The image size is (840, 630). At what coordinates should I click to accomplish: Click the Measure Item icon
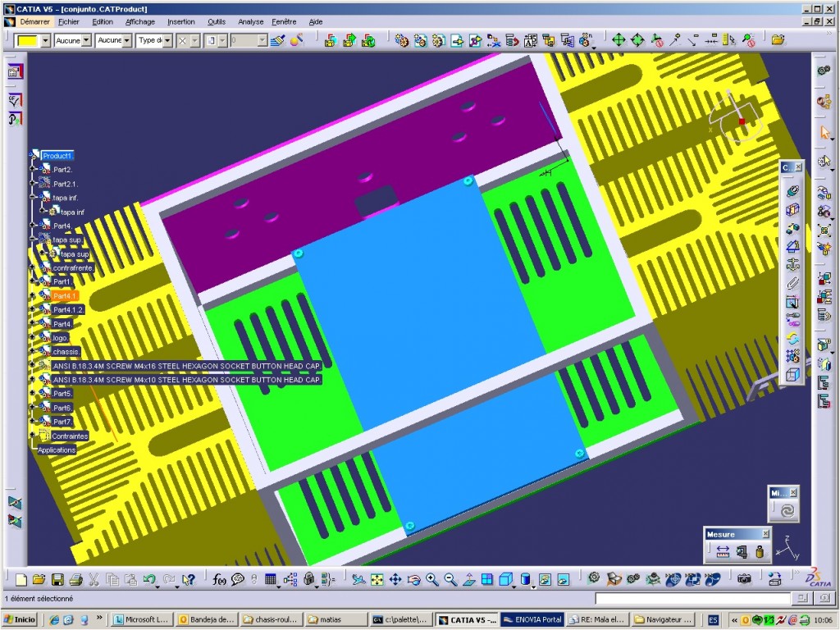[x=742, y=552]
